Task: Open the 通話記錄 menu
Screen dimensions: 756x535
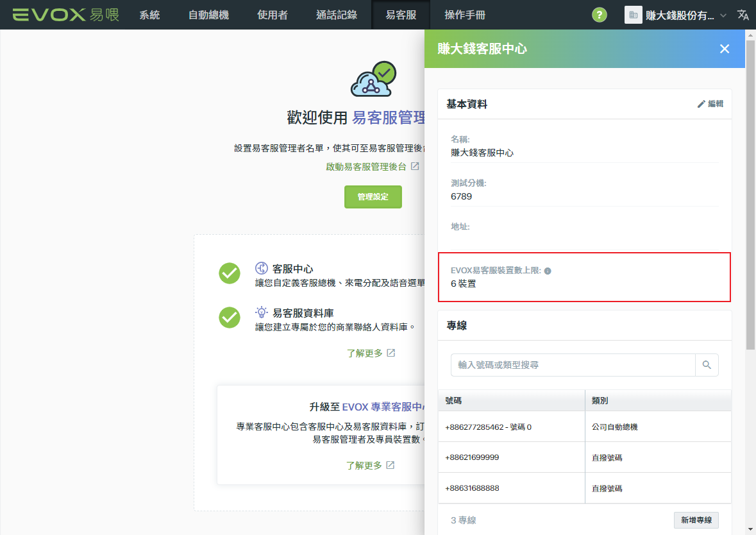Action: coord(337,15)
